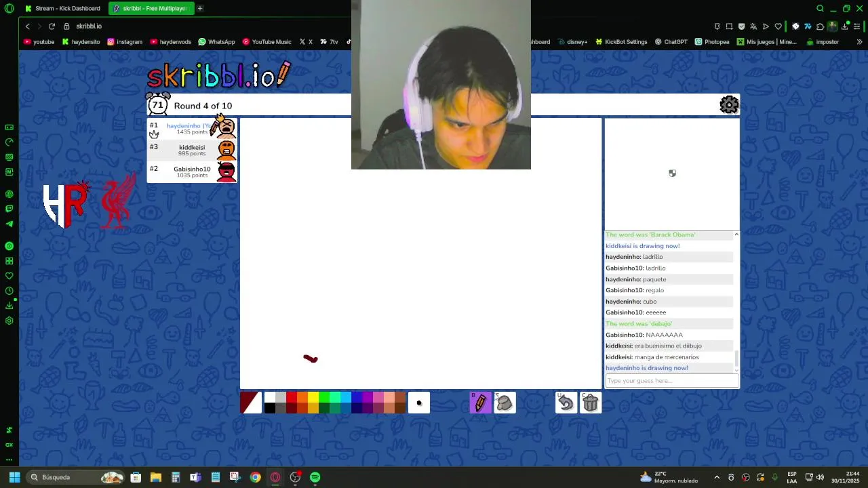
Task: Open the Windows Start menu
Action: click(14, 477)
